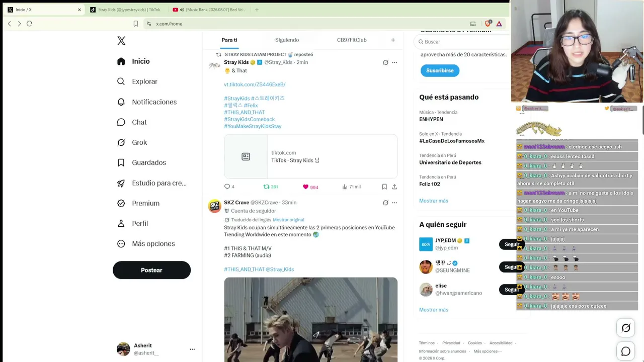Open Notificaciones in the sidebar
This screenshot has width=644, height=362.
click(146, 102)
